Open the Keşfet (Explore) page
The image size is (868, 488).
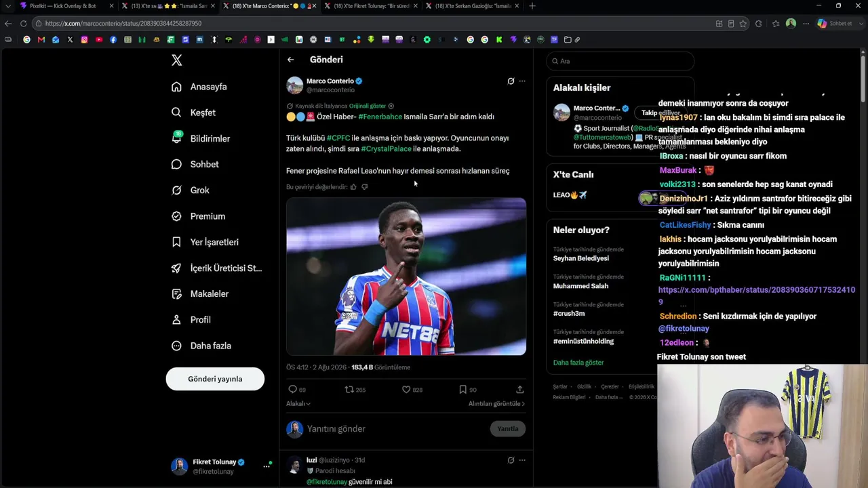pyautogui.click(x=193, y=113)
